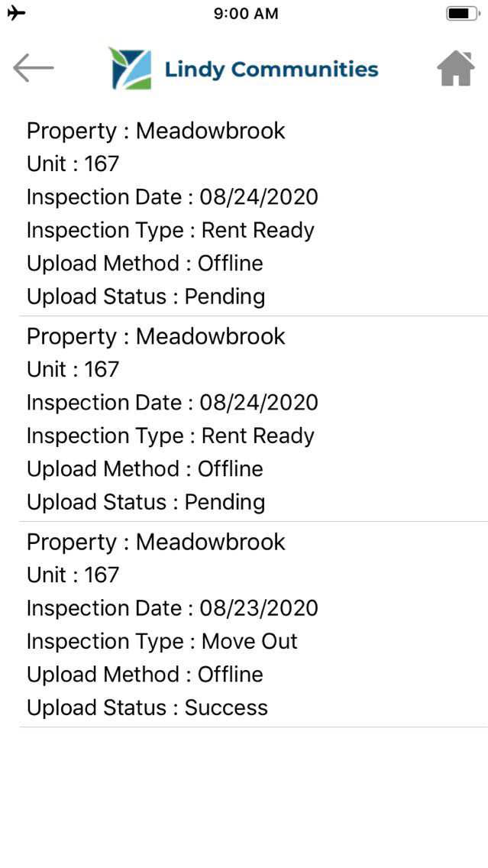Select the first 08/24/2020 inspection date
488x868 pixels.
(172, 197)
